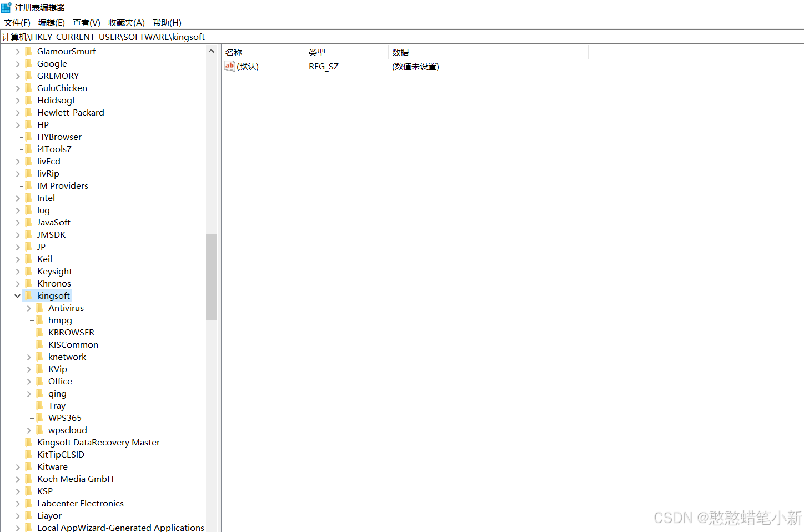804x532 pixels.
Task: Click the Registry Editor title bar icon
Action: (x=6, y=7)
